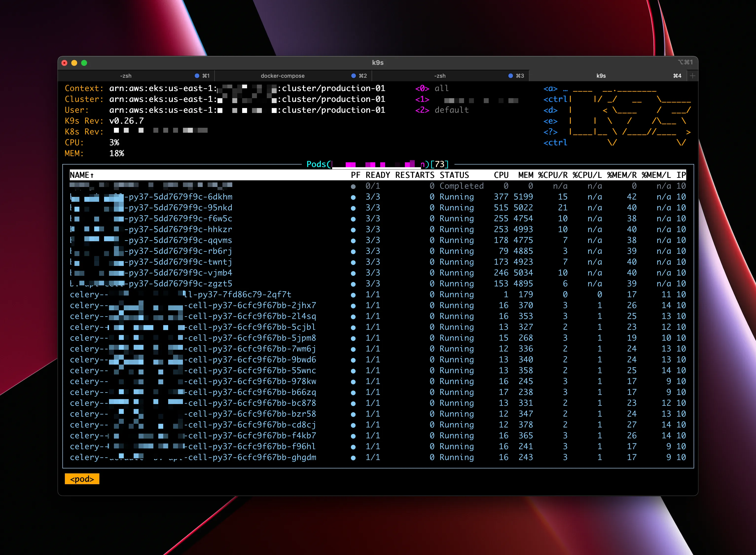
Task: Select the <2> default namespace shortcut
Action: pos(442,110)
